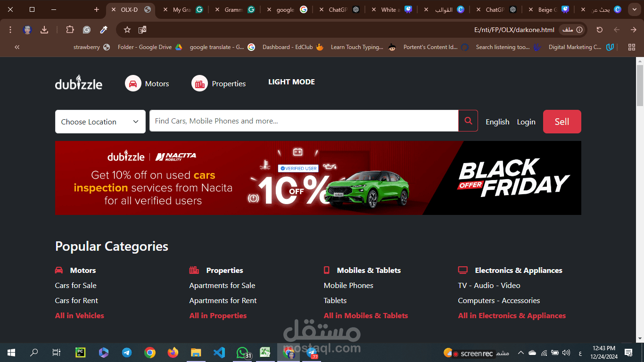Click the profile avatar in browser toolbar
This screenshot has height=362, width=644.
pyautogui.click(x=27, y=30)
